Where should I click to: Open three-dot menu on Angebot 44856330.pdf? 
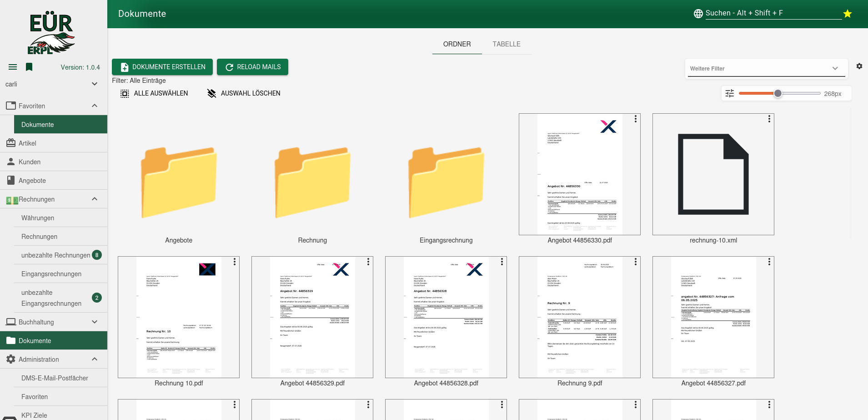coord(635,119)
